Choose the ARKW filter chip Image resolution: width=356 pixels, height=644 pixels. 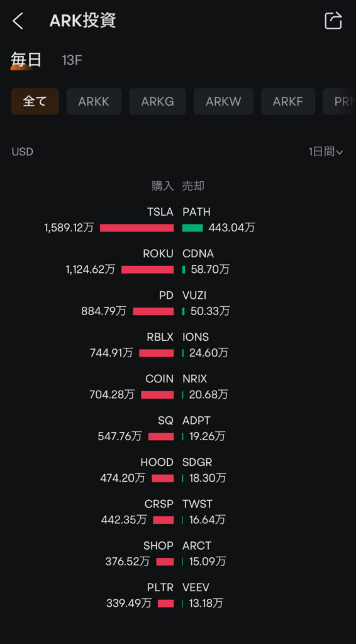223,101
